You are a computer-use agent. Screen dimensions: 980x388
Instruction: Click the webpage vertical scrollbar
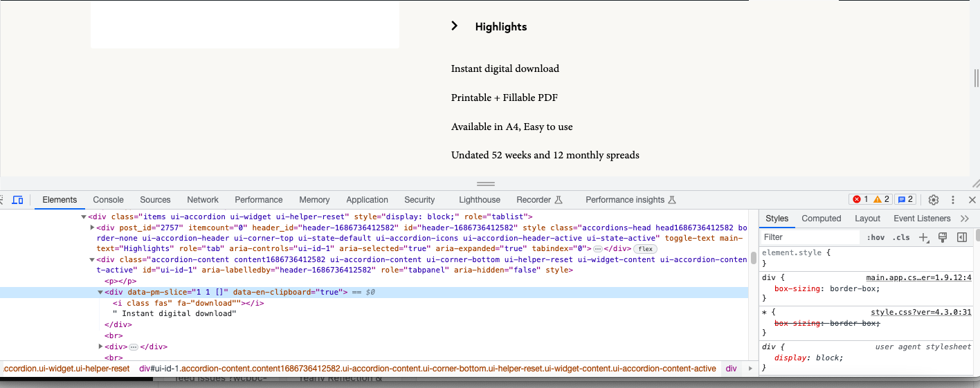(x=977, y=77)
